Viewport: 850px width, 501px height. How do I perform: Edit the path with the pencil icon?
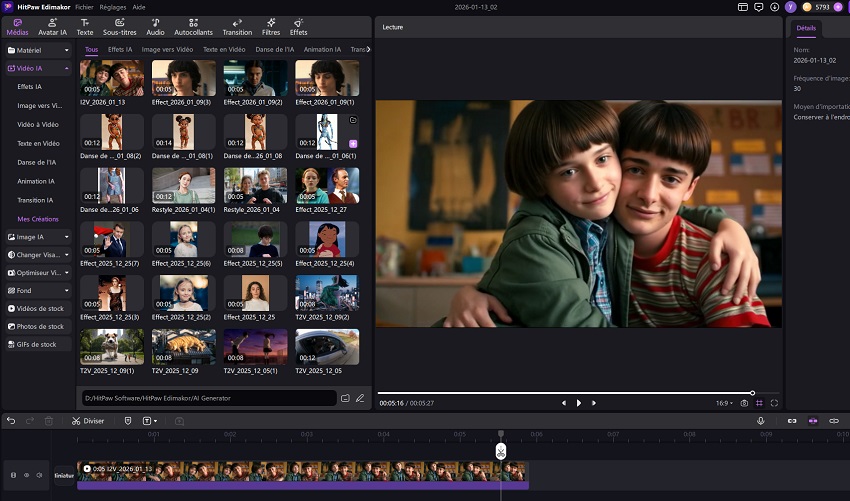(360, 398)
